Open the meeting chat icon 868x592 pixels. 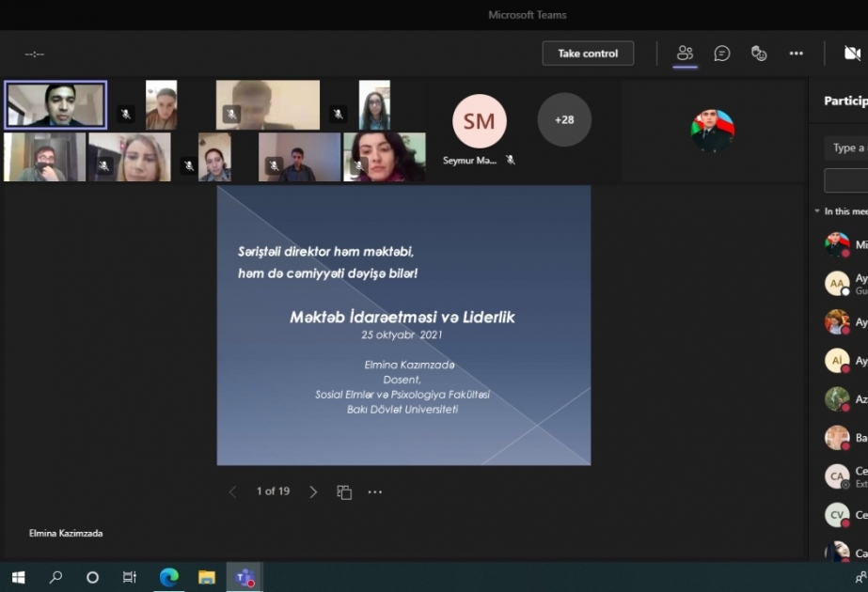coord(722,54)
